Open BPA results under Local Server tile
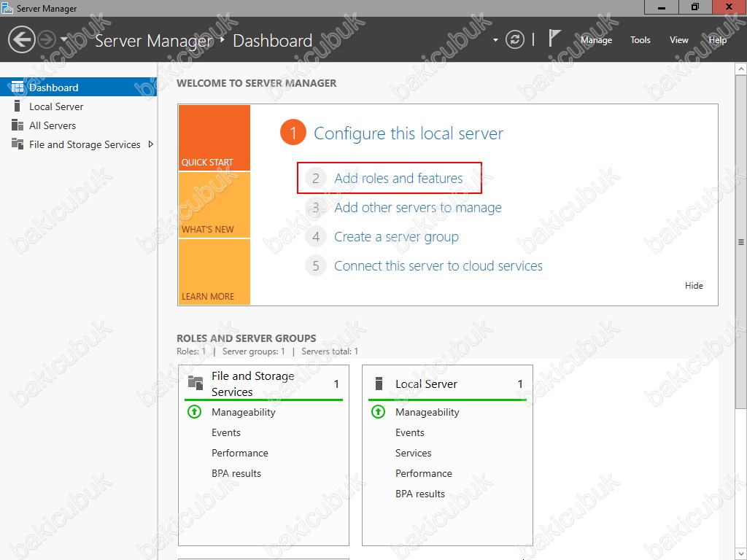 pyautogui.click(x=420, y=494)
